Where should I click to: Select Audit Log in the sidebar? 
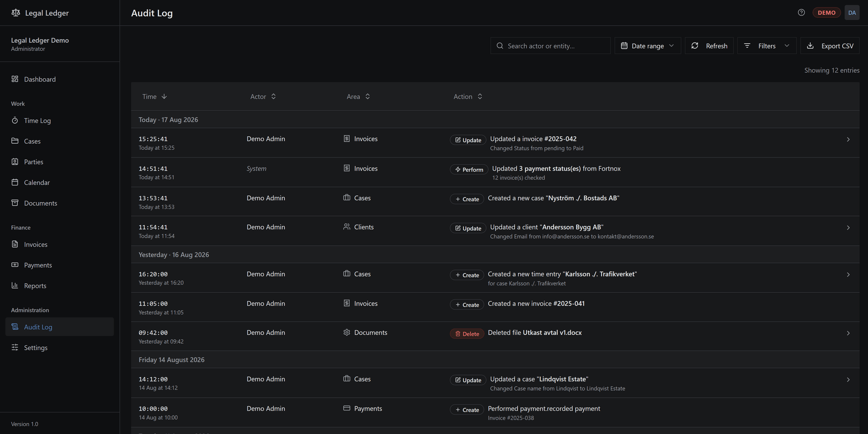point(60,327)
